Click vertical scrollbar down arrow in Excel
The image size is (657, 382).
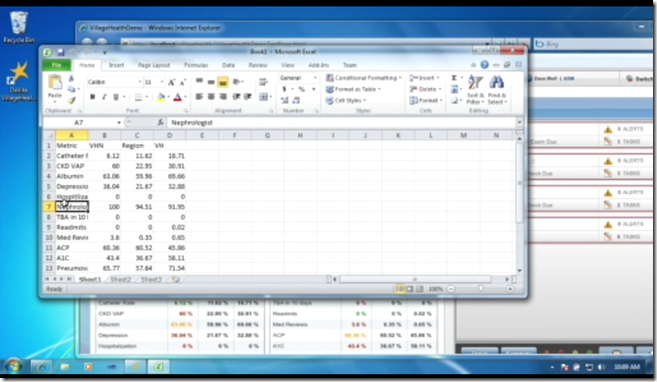point(520,271)
